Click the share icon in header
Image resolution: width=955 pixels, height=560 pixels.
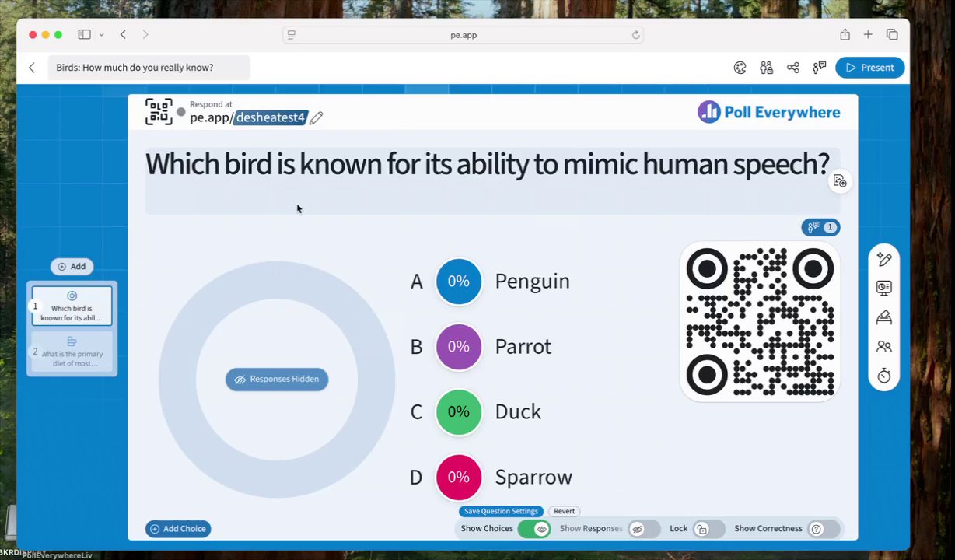(x=793, y=68)
